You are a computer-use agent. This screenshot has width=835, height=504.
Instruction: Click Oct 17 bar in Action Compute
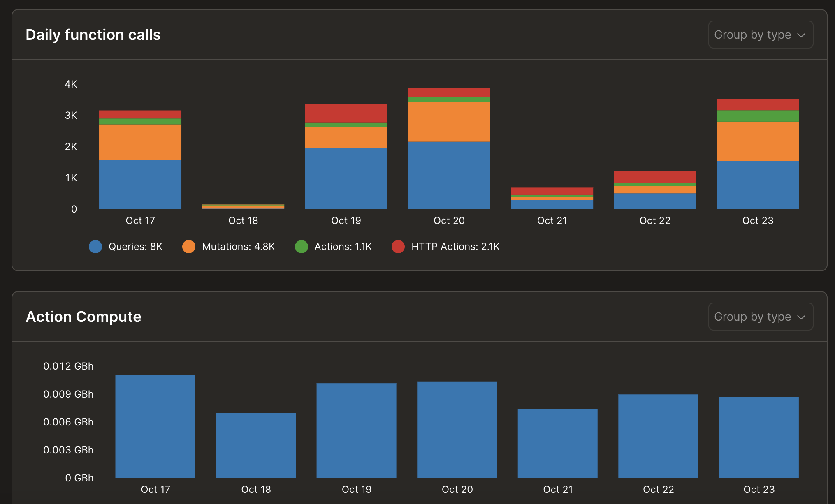[x=155, y=426]
